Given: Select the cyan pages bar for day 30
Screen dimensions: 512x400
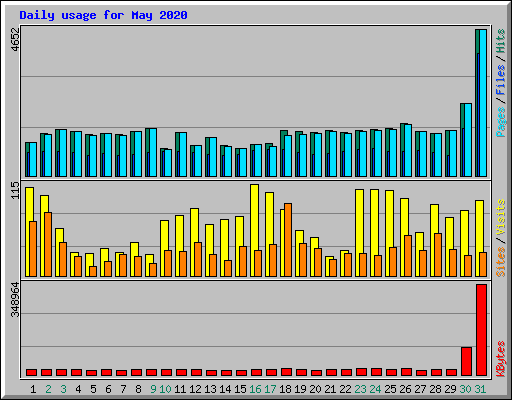Looking at the screenshot, I should 468,140.
